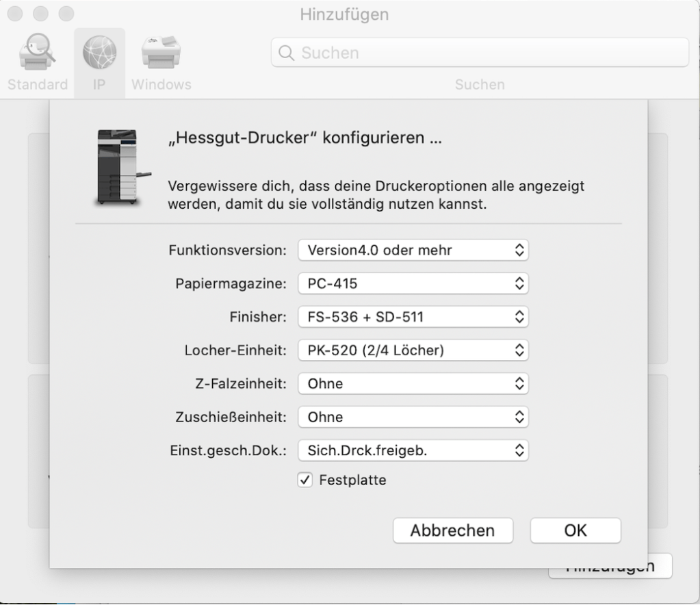Open the Locher-Einheit PK-520 dropdown

(413, 350)
